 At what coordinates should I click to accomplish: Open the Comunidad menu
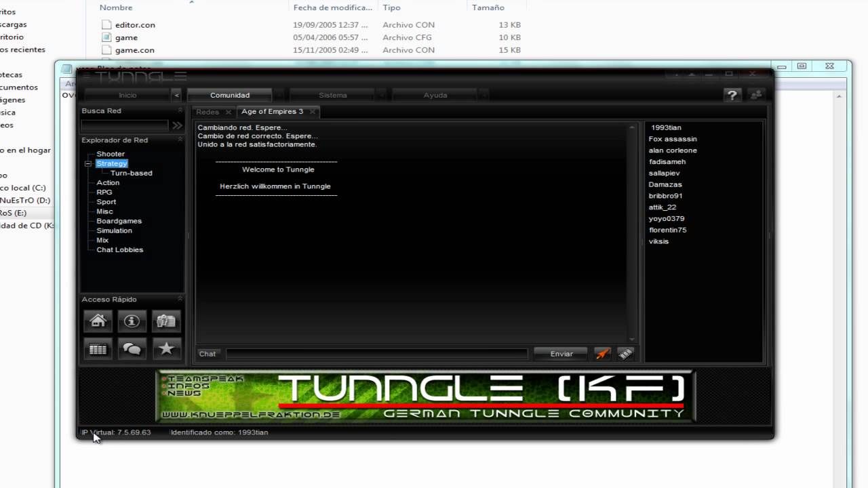[230, 96]
